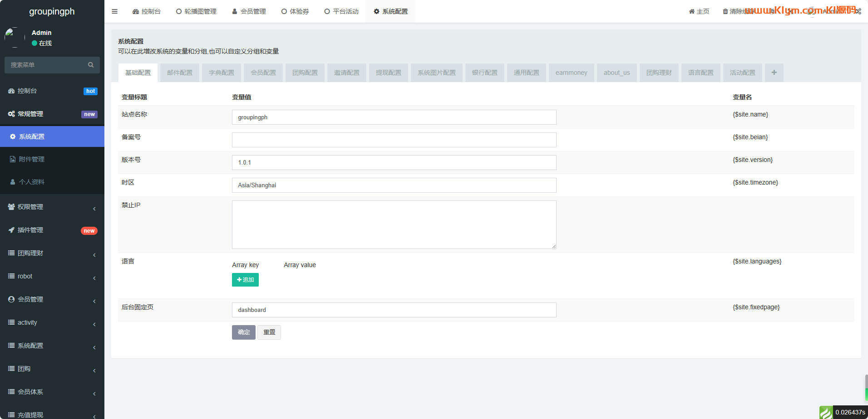This screenshot has width=868, height=419.
Task: Expand the robot sidebar menu
Action: (x=52, y=276)
